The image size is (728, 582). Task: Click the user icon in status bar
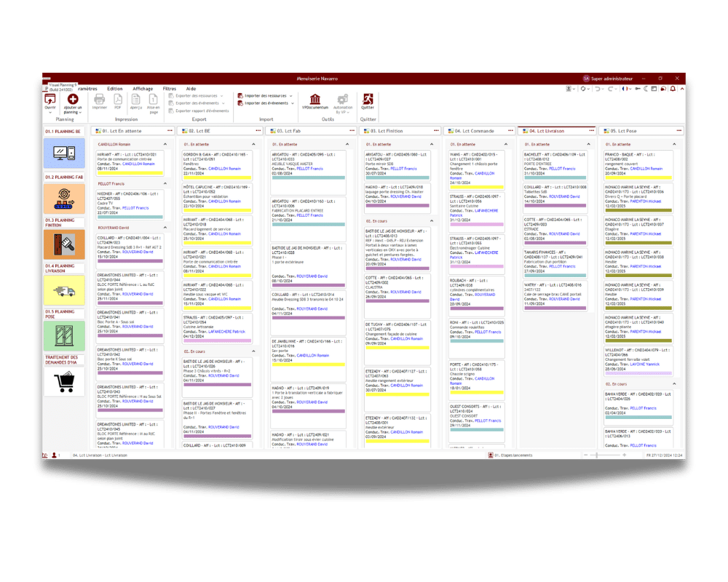(x=55, y=455)
